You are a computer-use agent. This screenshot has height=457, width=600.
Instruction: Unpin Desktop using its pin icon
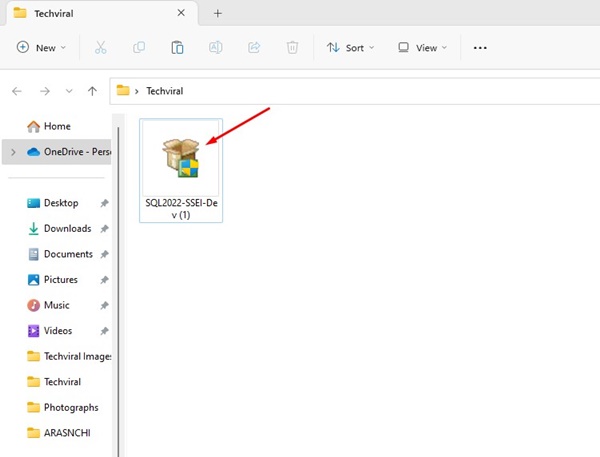pyautogui.click(x=104, y=203)
